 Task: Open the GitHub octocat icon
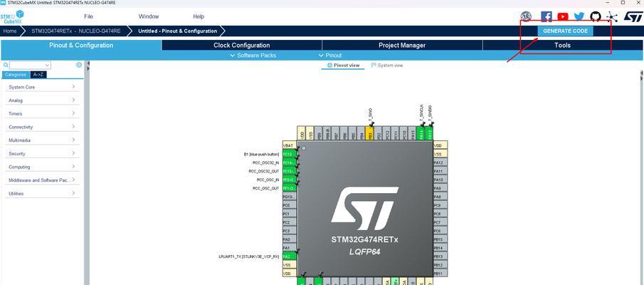[x=596, y=16]
